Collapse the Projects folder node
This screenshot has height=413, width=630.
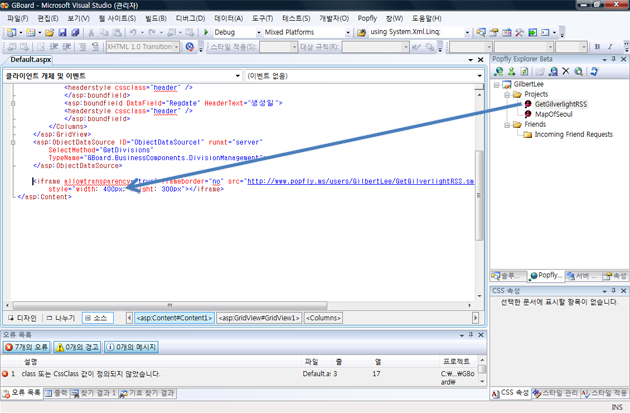click(507, 95)
